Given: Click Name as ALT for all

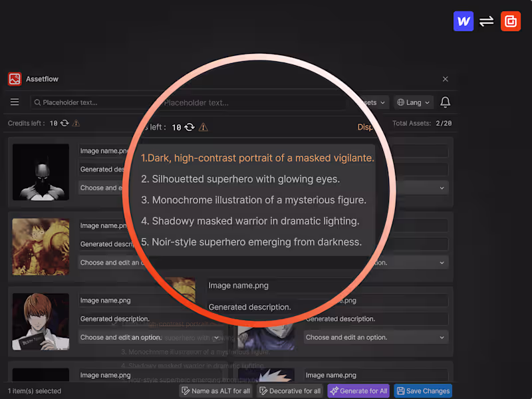Looking at the screenshot, I should (x=216, y=391).
